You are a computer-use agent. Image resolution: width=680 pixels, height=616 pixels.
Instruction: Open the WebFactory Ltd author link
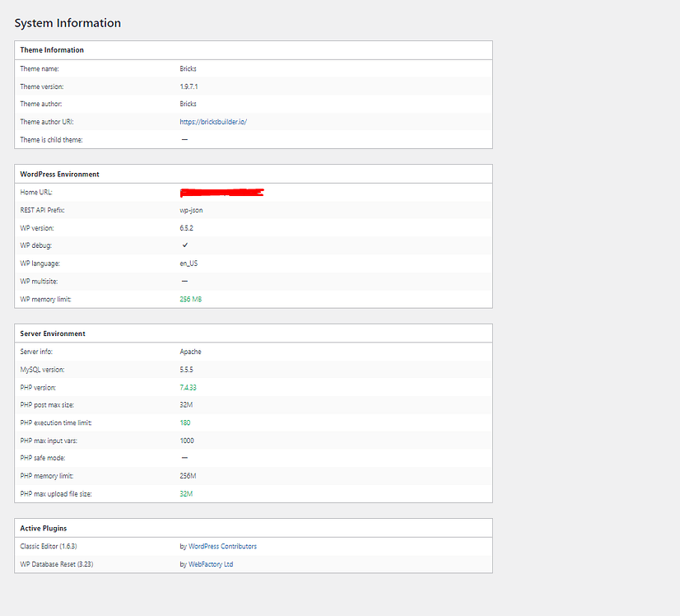click(x=211, y=564)
